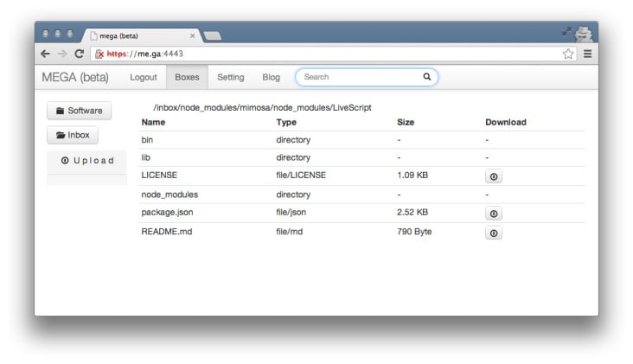Open the Setting page

click(231, 77)
